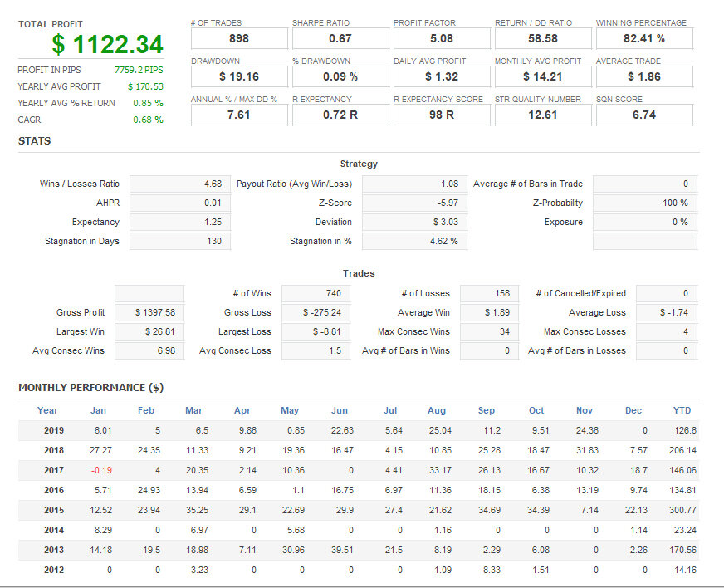Click the negative January 2017 value -0.19

pyautogui.click(x=101, y=470)
